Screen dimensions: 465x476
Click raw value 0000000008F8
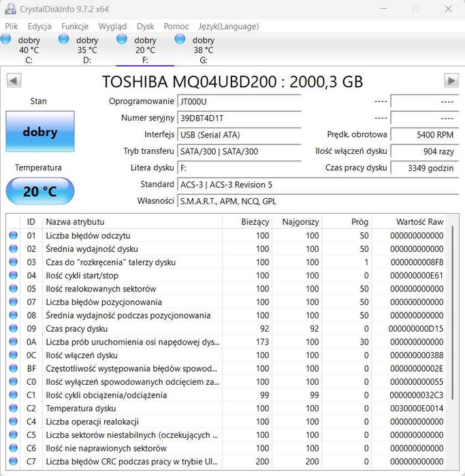(x=417, y=262)
